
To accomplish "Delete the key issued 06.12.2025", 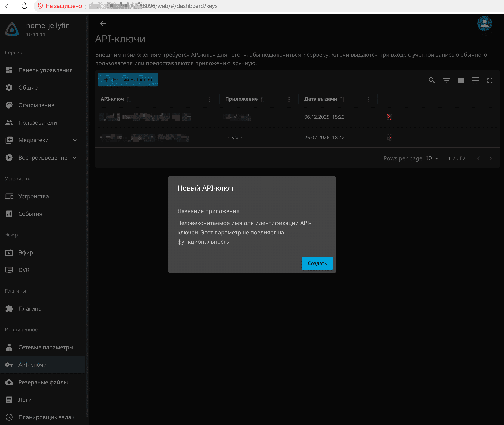I will pos(389,117).
